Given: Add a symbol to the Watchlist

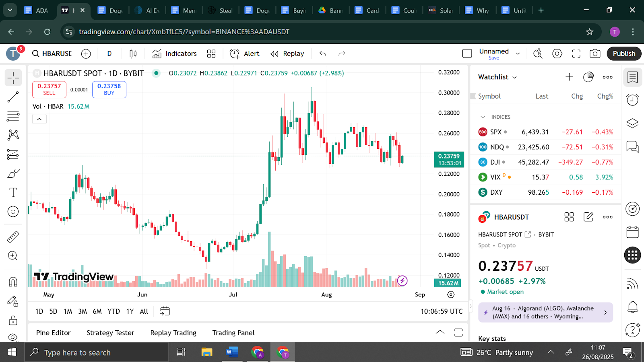Looking at the screenshot, I should [x=569, y=77].
